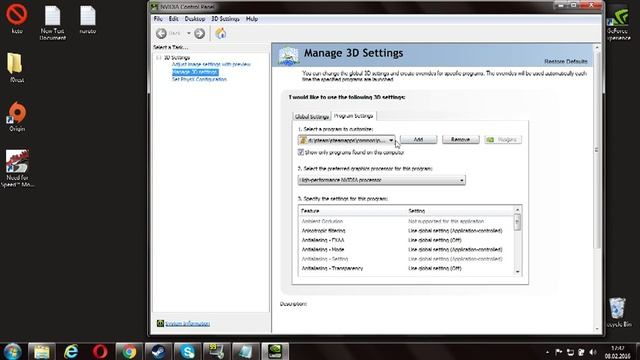
Task: Click the Action Center flag tray icon
Action: (x=559, y=352)
